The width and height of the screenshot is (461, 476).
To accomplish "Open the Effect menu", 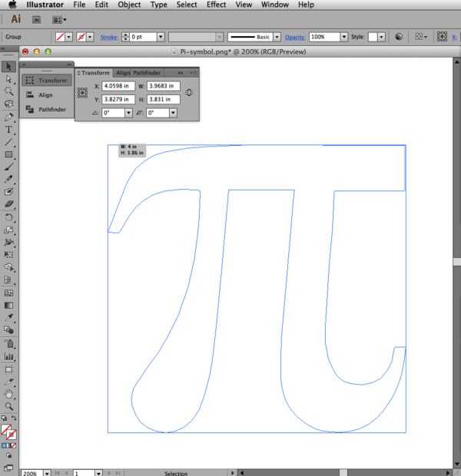I will click(x=216, y=5).
